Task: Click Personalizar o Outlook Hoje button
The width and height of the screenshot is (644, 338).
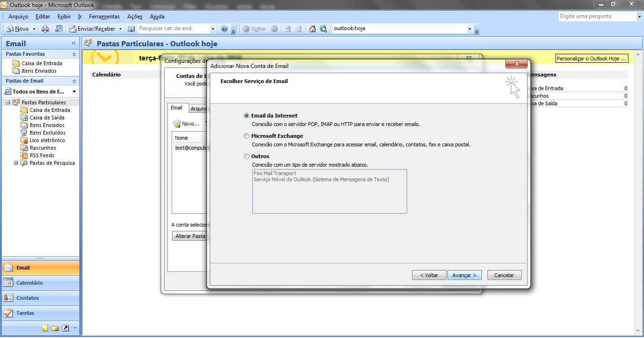Action: [592, 59]
